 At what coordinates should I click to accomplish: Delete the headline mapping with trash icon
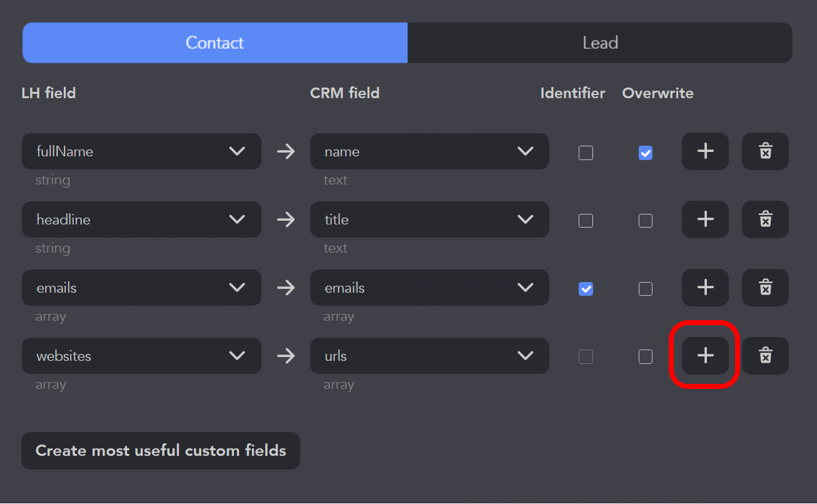click(x=765, y=219)
